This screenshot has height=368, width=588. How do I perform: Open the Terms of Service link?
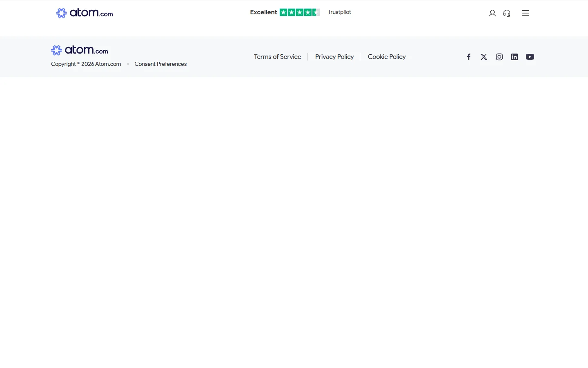(x=277, y=57)
